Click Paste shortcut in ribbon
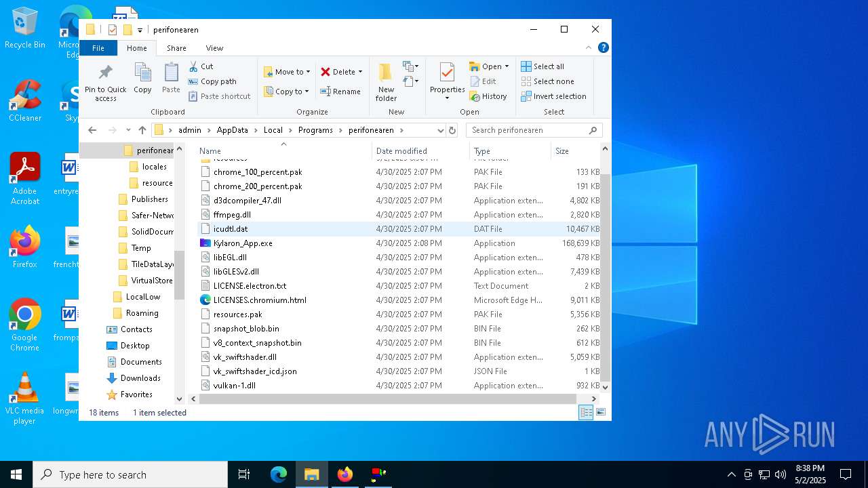Screen dimensions: 868x488 pos(219,96)
